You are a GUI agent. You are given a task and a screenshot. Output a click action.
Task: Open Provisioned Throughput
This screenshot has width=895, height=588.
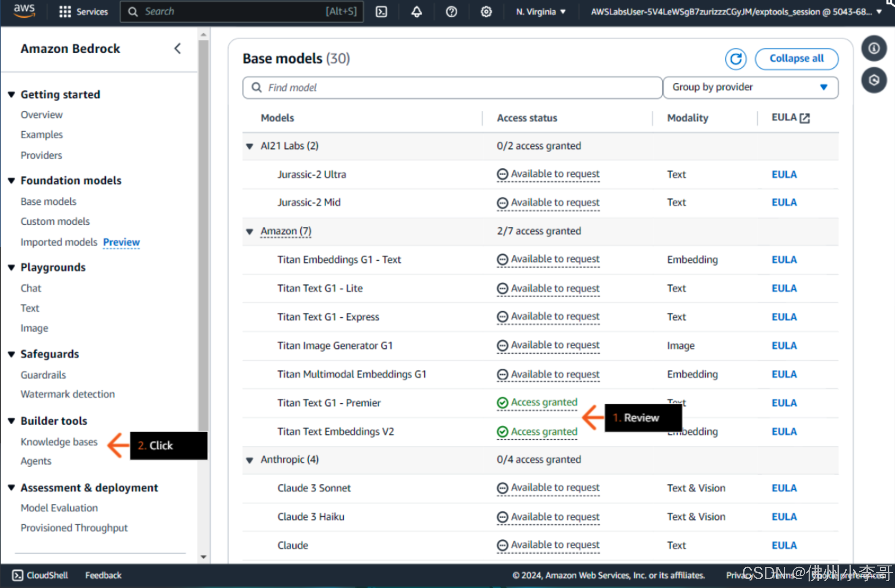tap(74, 528)
